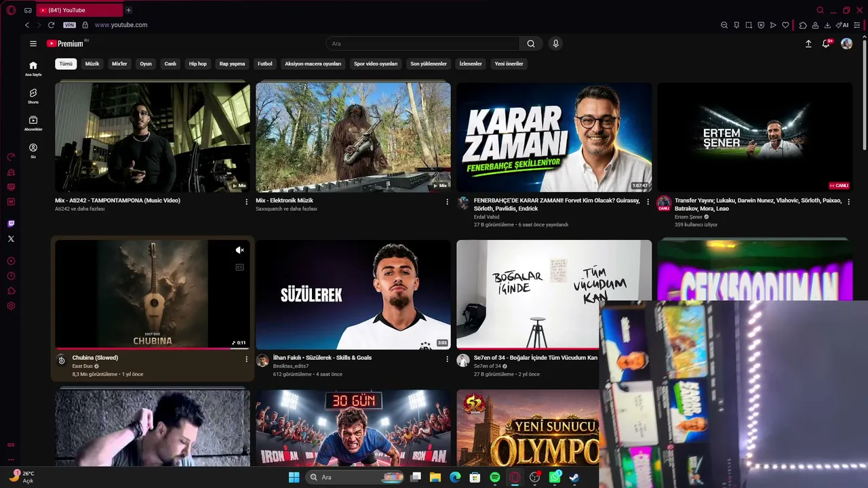Open the Erdal Vahid channel link
The height and width of the screenshot is (488, 868).
[x=488, y=217]
